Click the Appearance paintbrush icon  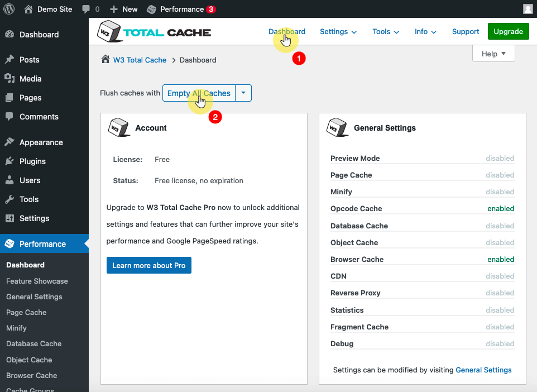pyautogui.click(x=9, y=142)
